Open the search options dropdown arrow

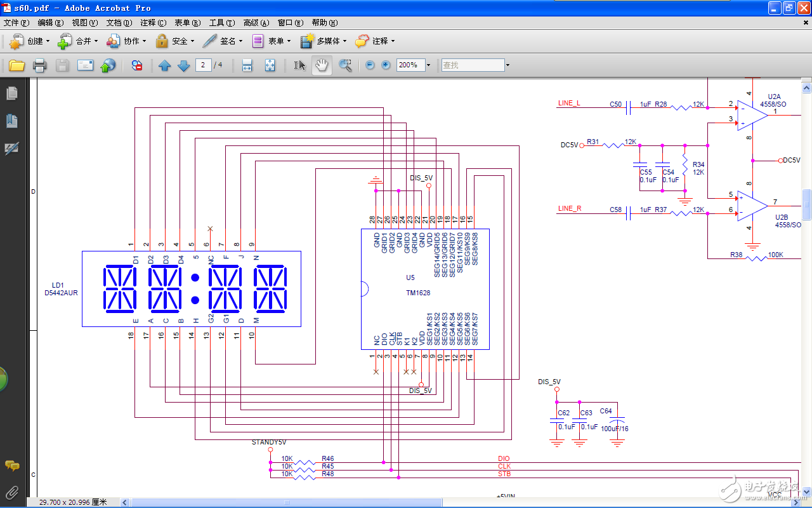coord(507,65)
